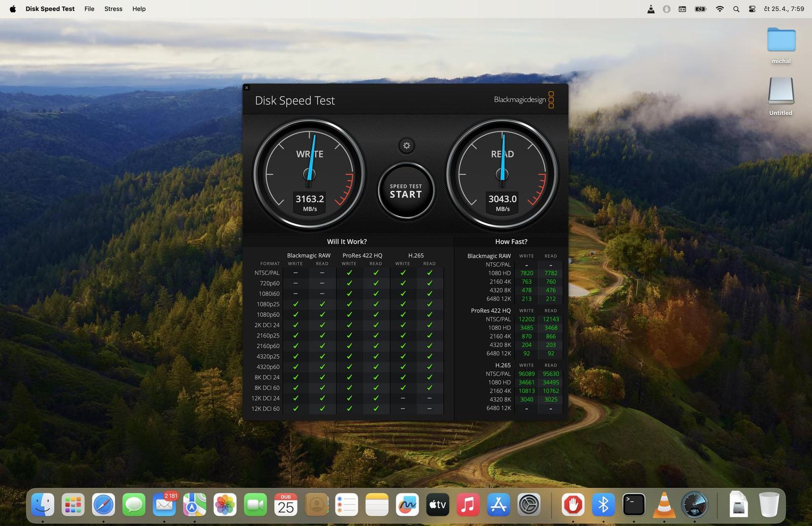Click the 3485 ProRes 1080 HD write value

(x=526, y=328)
